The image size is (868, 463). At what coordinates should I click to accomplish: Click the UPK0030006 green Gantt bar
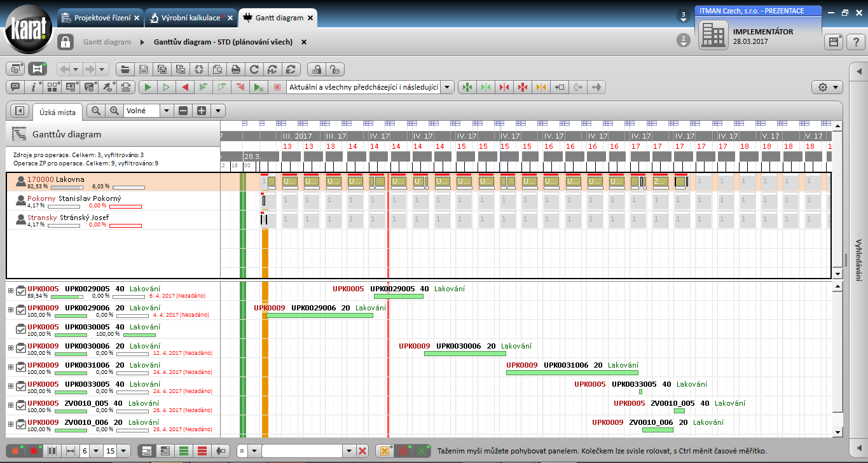465,354
